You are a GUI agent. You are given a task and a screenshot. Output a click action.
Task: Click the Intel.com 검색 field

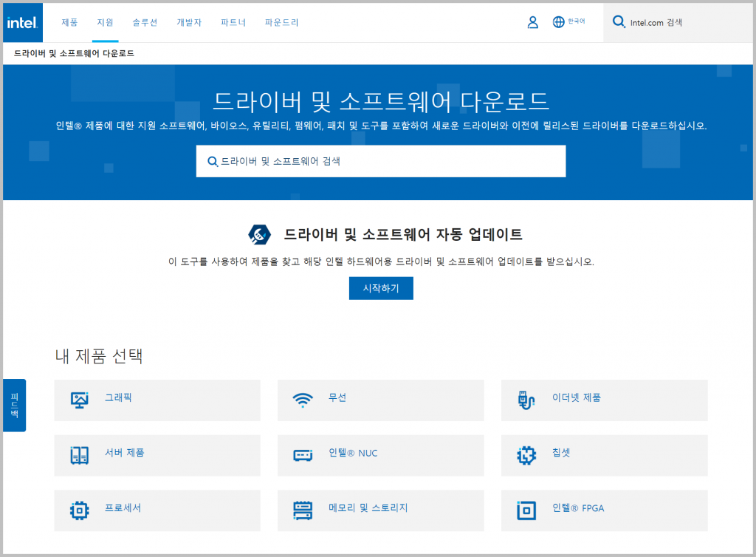tap(678, 23)
